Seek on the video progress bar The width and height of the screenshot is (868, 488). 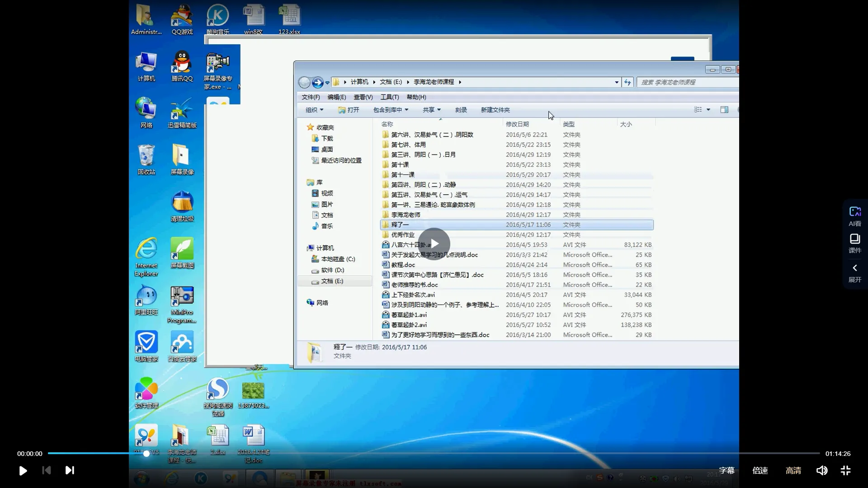434,453
